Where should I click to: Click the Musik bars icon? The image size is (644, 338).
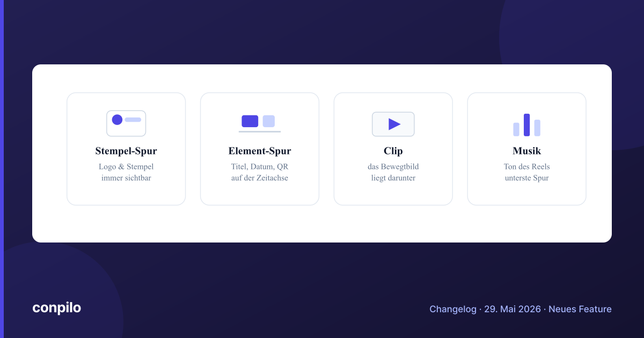coord(527,124)
